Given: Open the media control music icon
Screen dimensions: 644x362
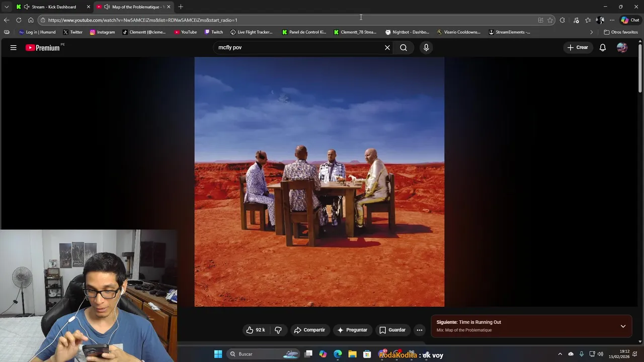Looking at the screenshot, I should click(x=576, y=20).
